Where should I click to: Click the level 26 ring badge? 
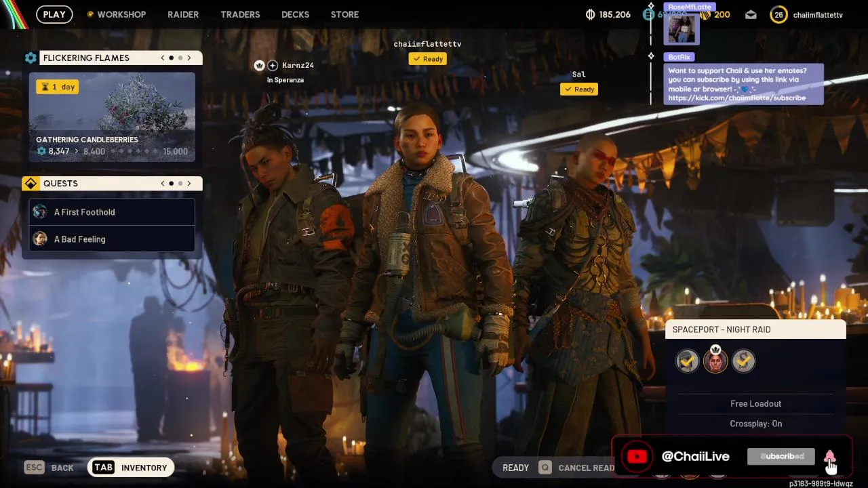point(778,14)
